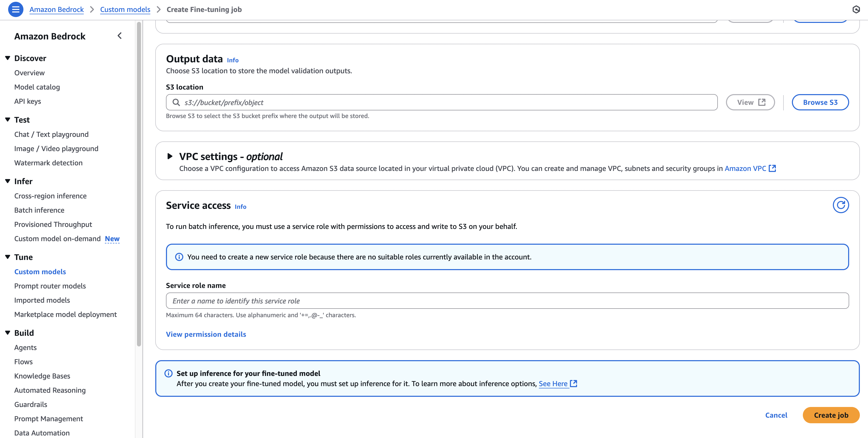Viewport: 868px width, 438px height.
Task: Click info icon in inference setup banner
Action: (x=169, y=373)
